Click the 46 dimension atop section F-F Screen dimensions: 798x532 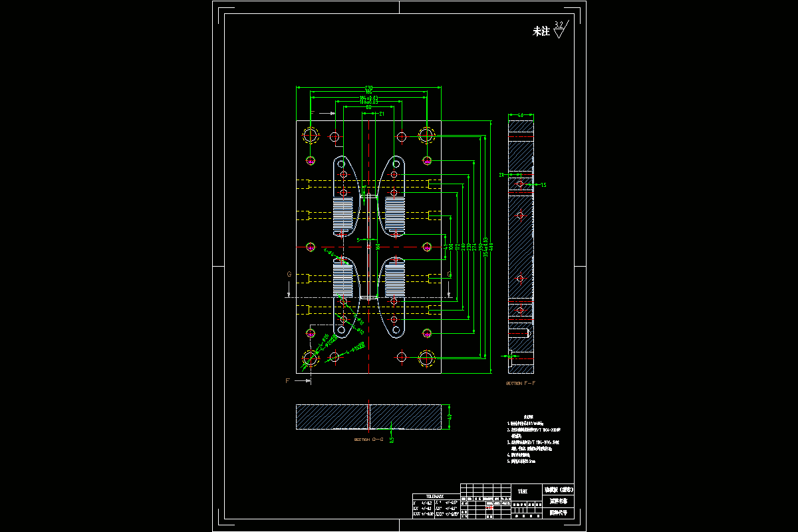[521, 115]
